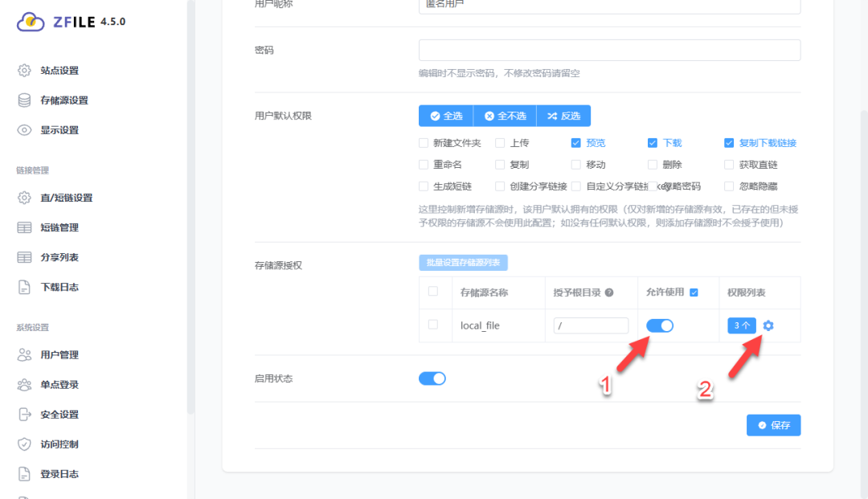
Task: Click the exit icon beside 安全设置
Action: point(23,414)
